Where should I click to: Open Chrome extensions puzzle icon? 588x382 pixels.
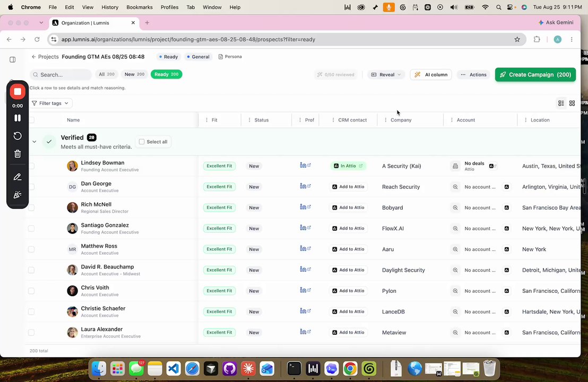click(537, 39)
